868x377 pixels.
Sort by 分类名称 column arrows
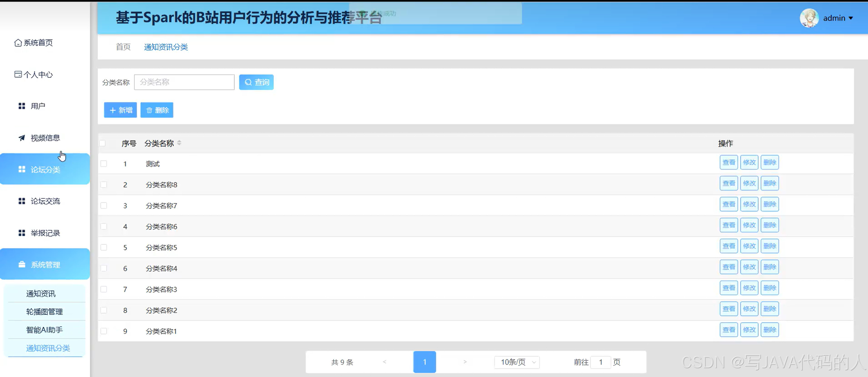pos(179,143)
